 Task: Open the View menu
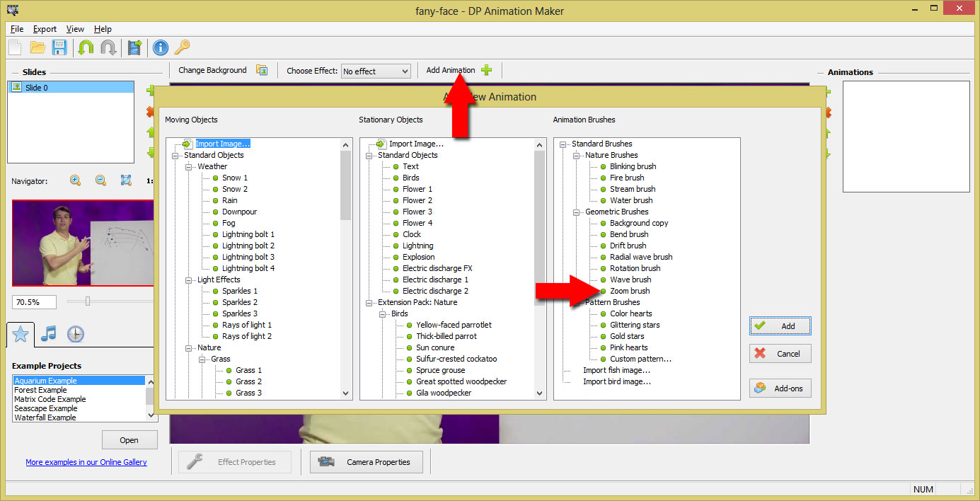(75, 29)
